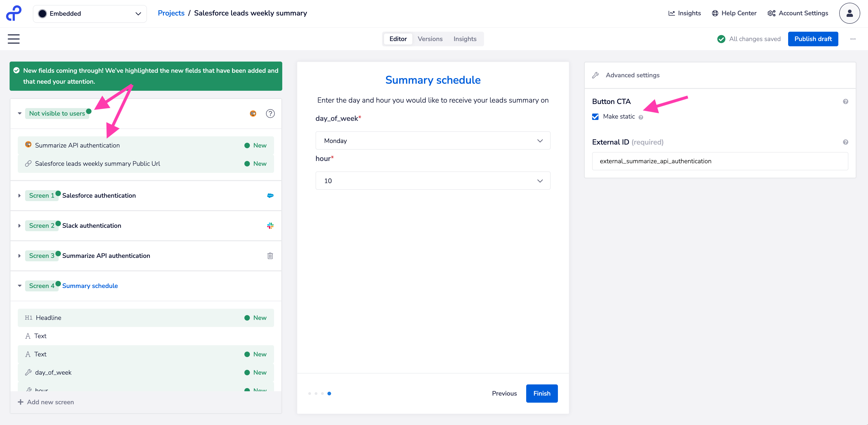
Task: Switch to the Insights tab beside Versions
Action: click(x=464, y=39)
